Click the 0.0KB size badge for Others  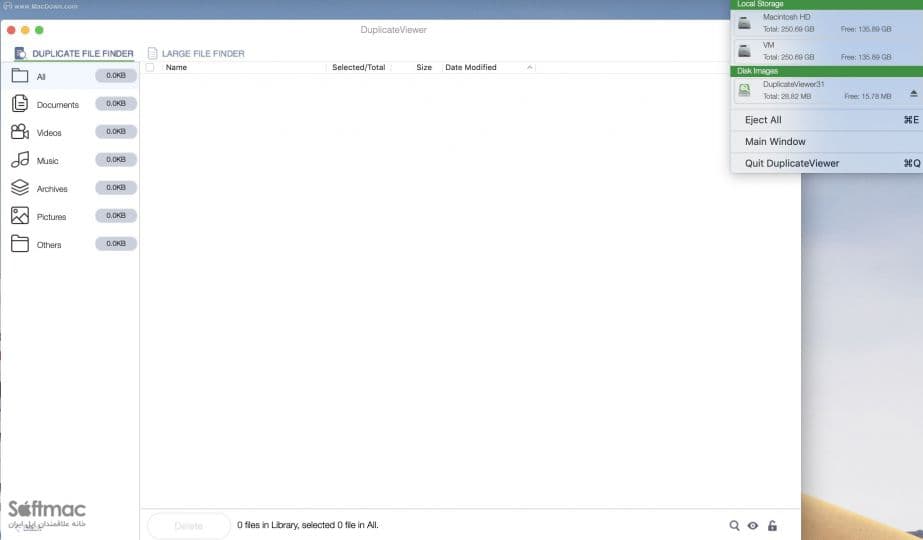click(x=116, y=243)
